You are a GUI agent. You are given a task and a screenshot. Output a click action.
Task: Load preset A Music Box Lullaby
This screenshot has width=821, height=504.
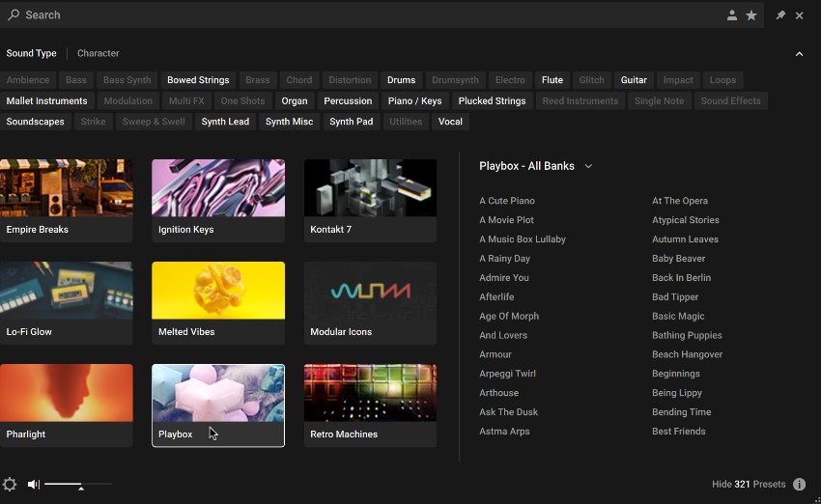pos(523,239)
